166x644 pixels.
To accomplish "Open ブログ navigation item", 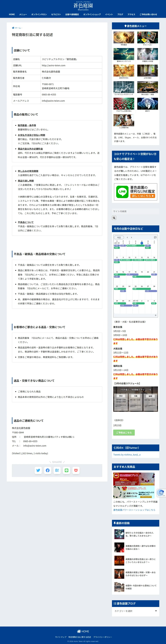I will [120, 15].
